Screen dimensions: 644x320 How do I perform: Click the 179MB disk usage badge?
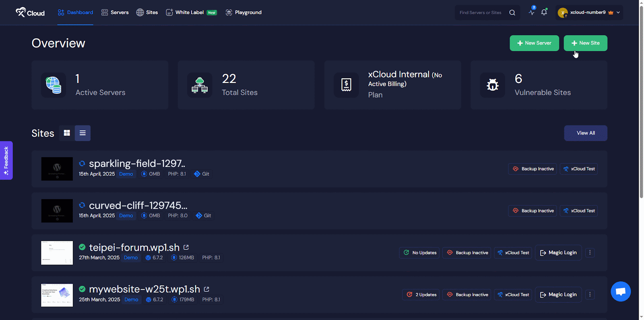(183, 299)
